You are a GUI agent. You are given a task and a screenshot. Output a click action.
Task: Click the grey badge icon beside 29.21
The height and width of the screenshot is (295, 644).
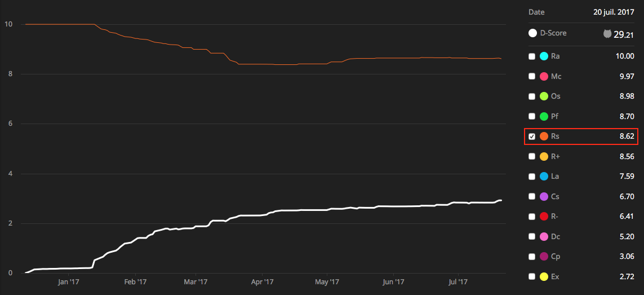click(x=607, y=34)
